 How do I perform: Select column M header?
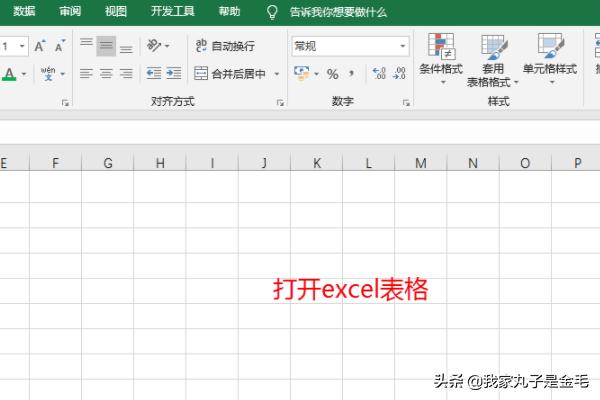pyautogui.click(x=421, y=163)
